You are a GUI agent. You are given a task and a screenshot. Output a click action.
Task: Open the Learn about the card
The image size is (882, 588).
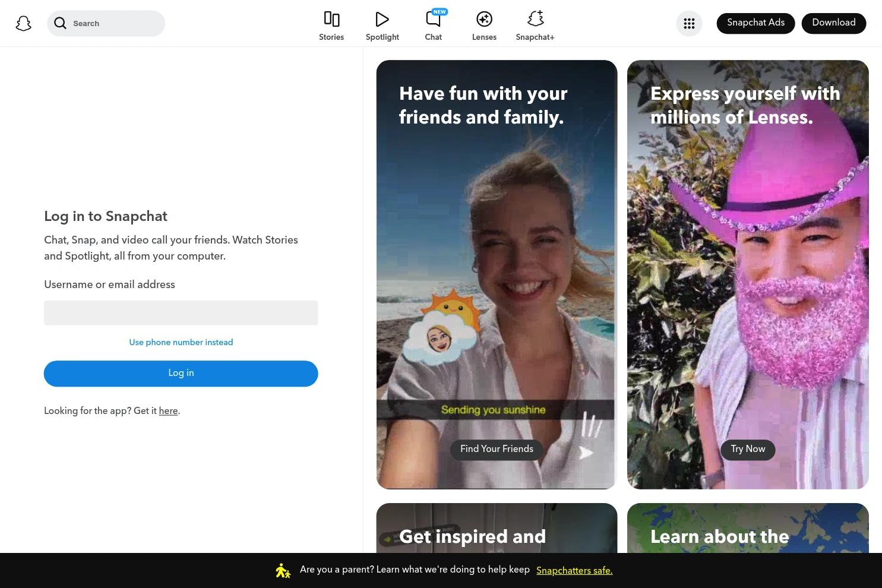tap(748, 528)
